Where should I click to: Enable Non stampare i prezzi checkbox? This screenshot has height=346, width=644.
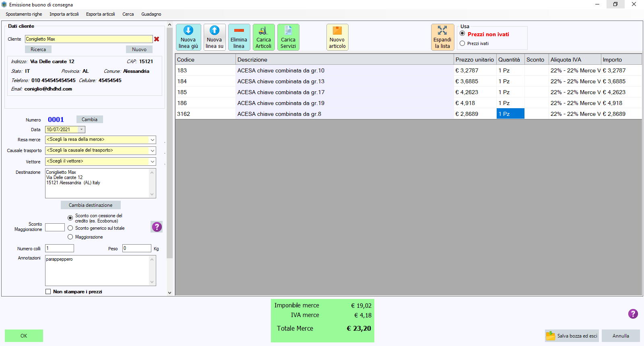point(48,292)
